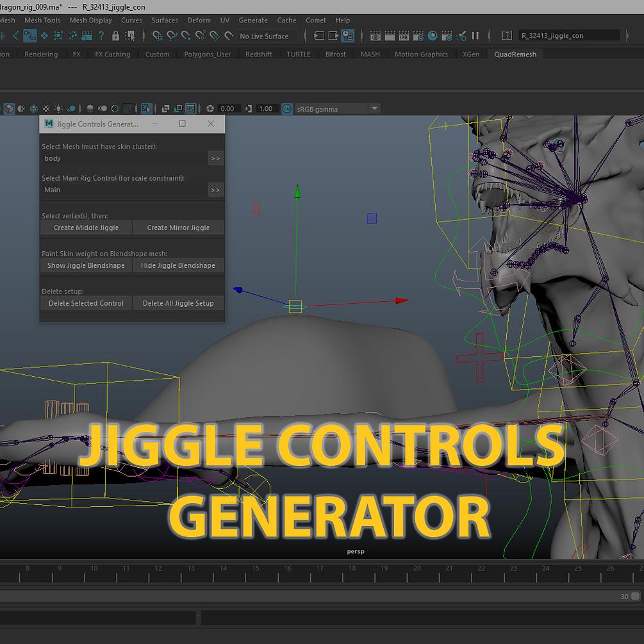Switch to the QuadRemesh shelf tab

click(x=515, y=54)
